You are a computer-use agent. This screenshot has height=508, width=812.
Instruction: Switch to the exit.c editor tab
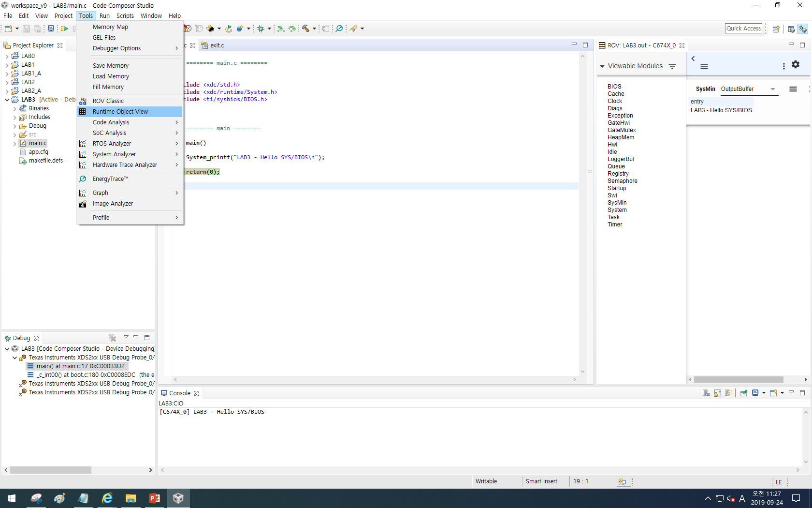click(x=213, y=45)
